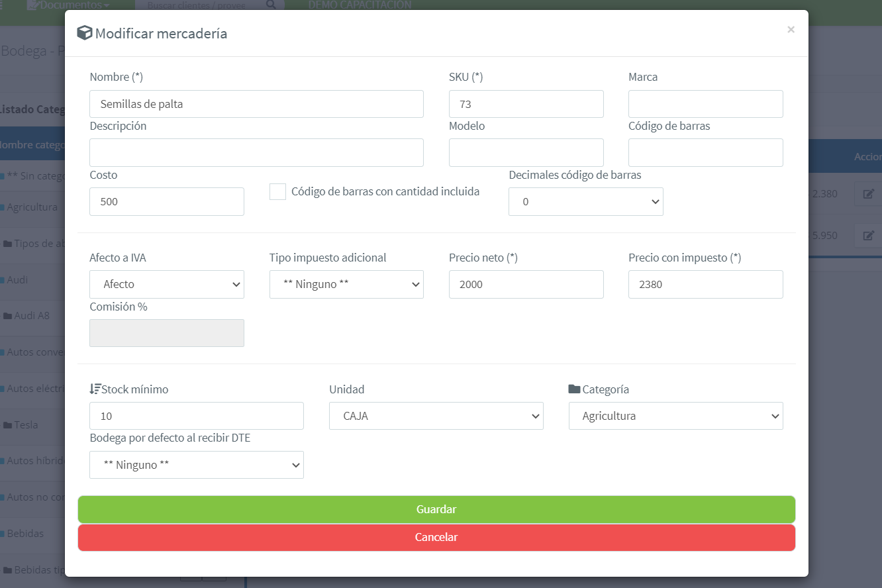Select Bodega por defecto al recibir DTE
The image size is (882, 588).
coord(196,465)
